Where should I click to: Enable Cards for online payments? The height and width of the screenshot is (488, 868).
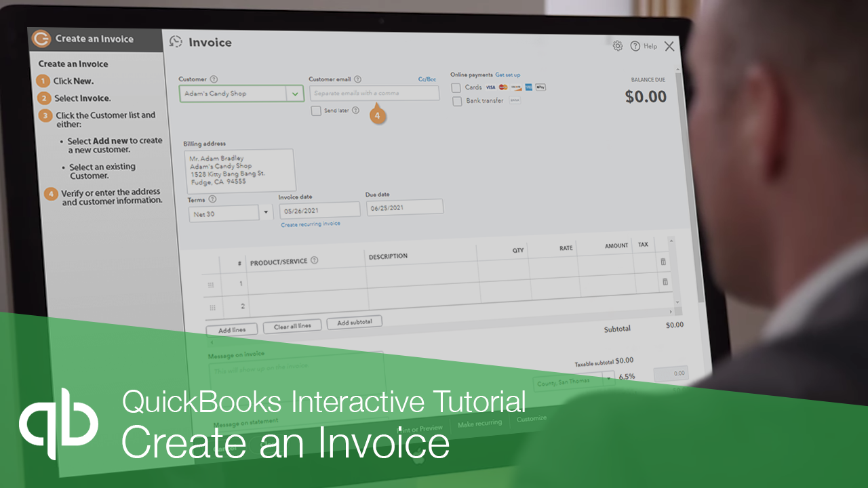pos(457,87)
